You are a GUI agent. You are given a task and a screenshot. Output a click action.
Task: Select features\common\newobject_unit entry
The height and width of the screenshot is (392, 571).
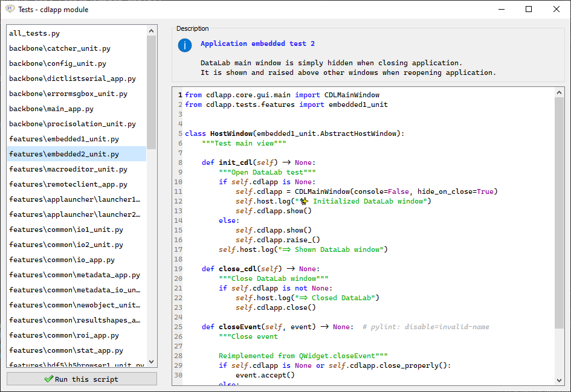tap(77, 305)
